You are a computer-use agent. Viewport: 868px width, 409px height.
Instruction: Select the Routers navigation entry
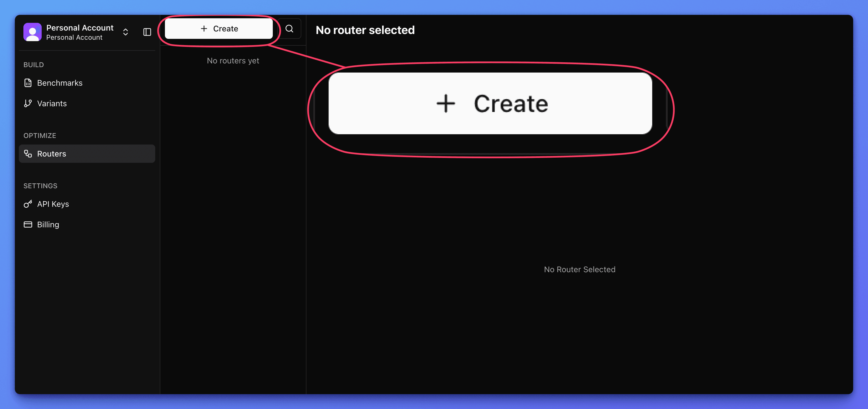(52, 154)
